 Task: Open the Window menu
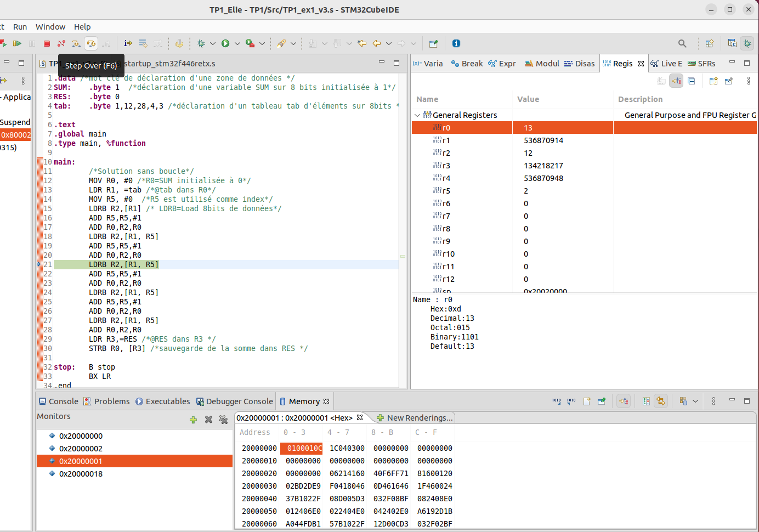coord(50,27)
